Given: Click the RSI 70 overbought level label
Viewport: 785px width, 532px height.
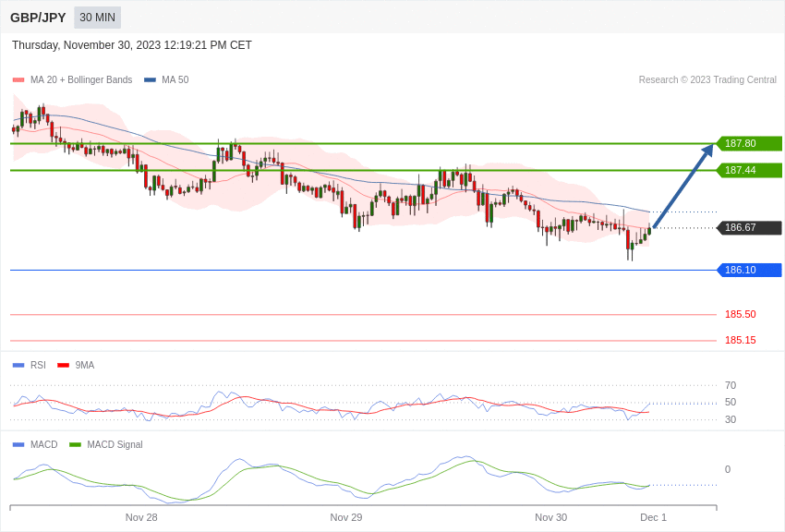Looking at the screenshot, I should 731,385.
